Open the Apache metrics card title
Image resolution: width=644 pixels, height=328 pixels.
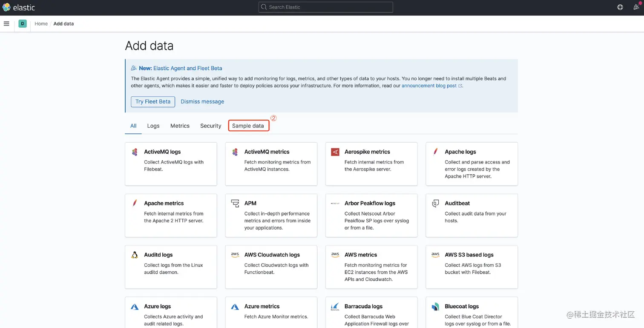(x=164, y=203)
